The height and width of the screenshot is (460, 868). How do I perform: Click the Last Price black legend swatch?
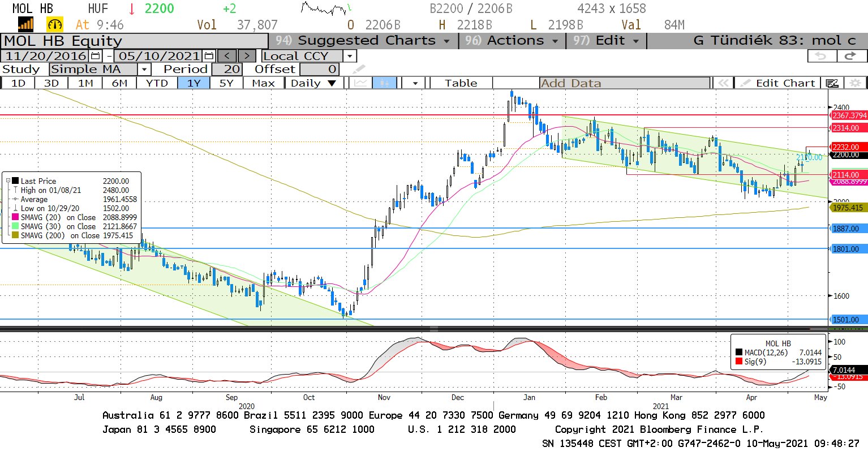(x=15, y=181)
